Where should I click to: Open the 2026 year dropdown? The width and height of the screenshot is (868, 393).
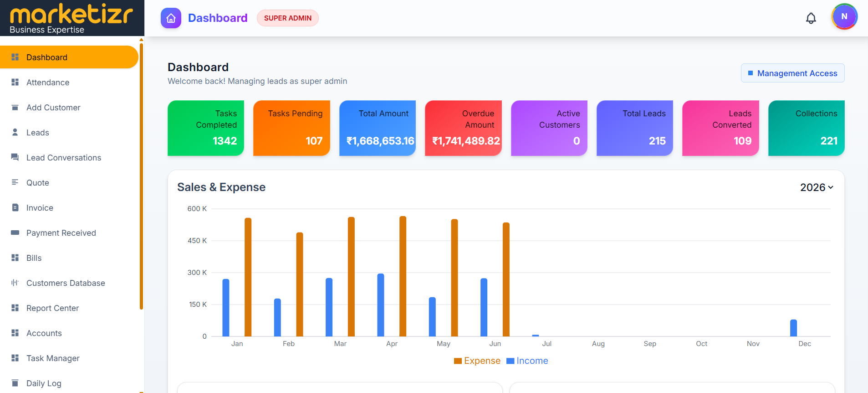[817, 187]
